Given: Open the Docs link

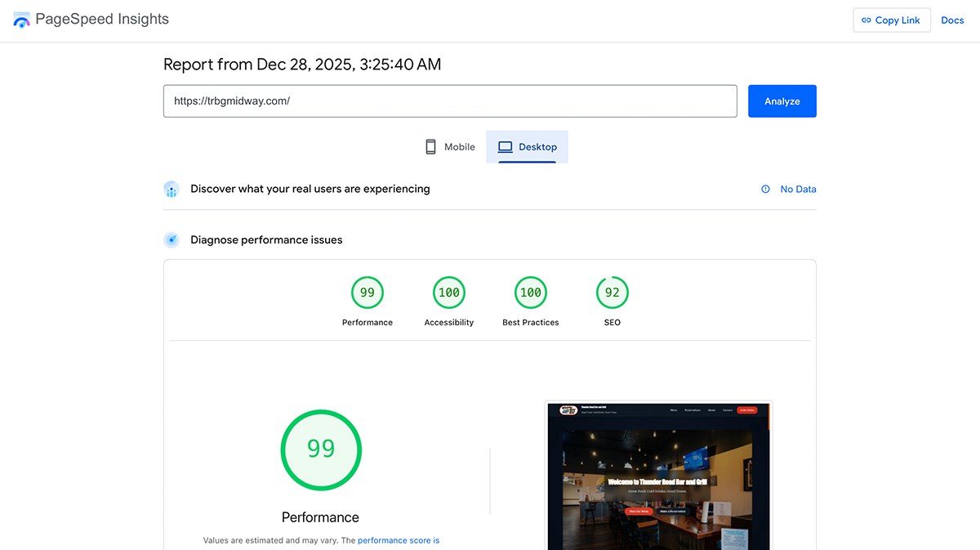Looking at the screenshot, I should pyautogui.click(x=952, y=20).
